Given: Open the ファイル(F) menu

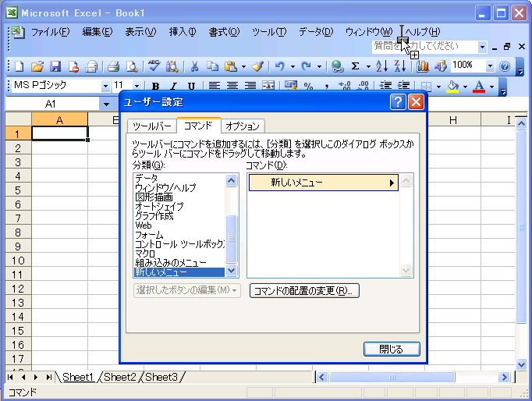Looking at the screenshot, I should [x=50, y=32].
